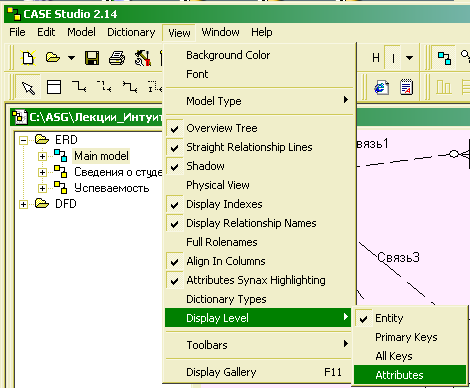Click the align bottom bars icon
Viewport: 470px width, 388px height.
(x=444, y=88)
